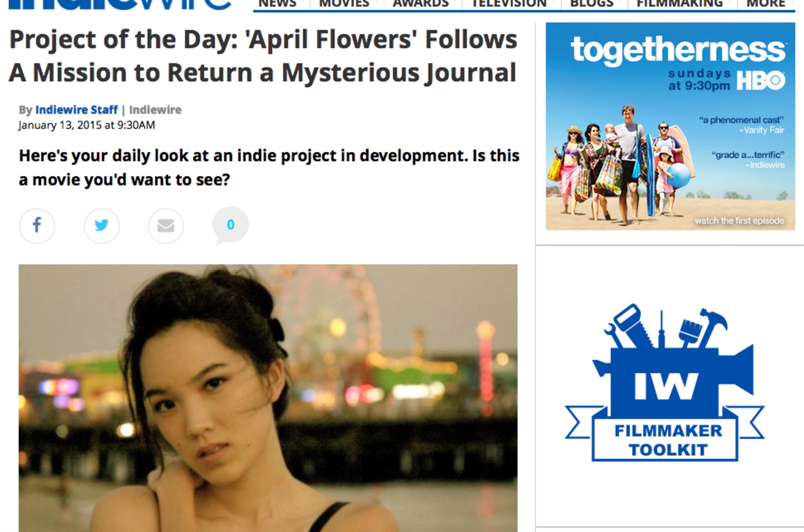Email article using envelope icon
This screenshot has width=804, height=532.
tap(166, 226)
